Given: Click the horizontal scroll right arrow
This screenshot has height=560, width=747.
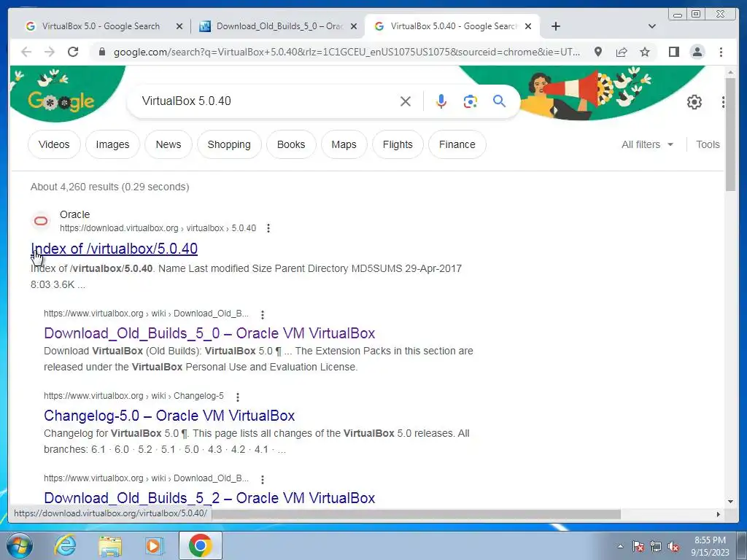Looking at the screenshot, I should [x=719, y=514].
